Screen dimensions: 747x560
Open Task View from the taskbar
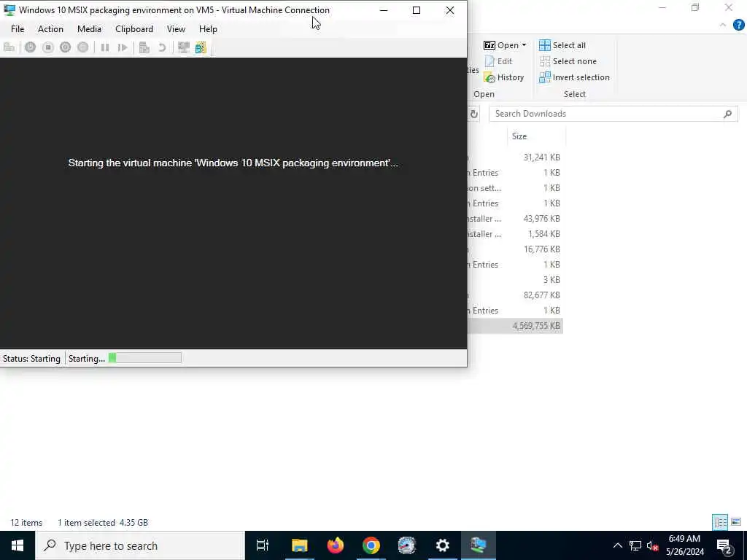[263, 545]
